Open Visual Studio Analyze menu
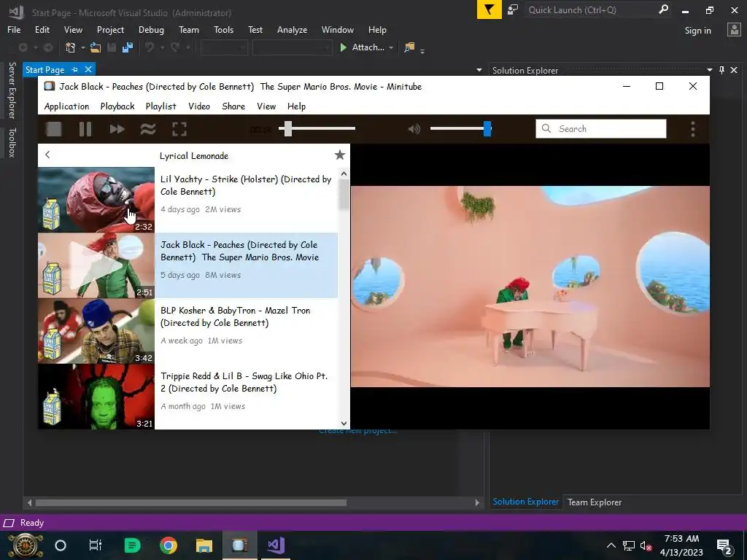747x560 pixels. point(292,29)
